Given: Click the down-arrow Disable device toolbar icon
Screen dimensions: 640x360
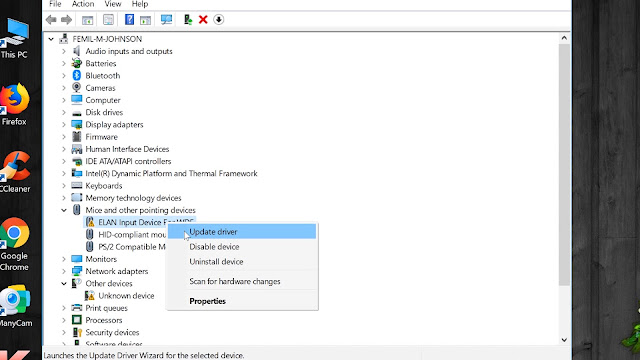Looking at the screenshot, I should [x=218, y=20].
